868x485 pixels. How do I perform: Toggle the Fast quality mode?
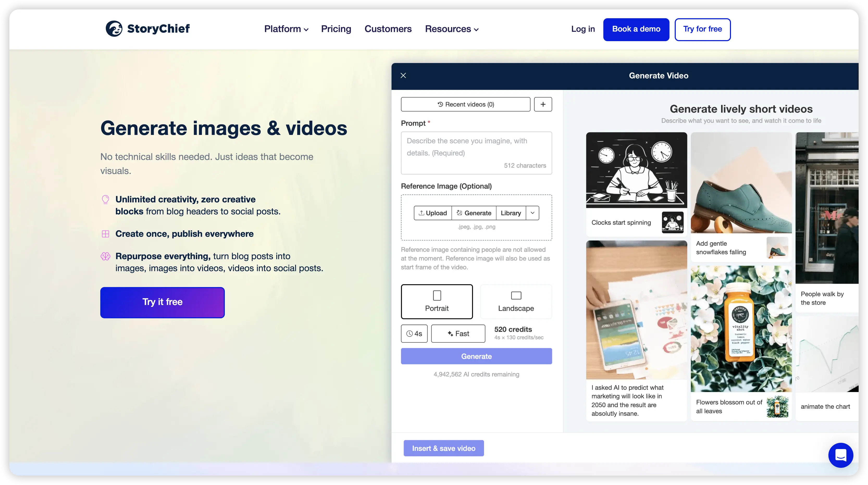458,333
